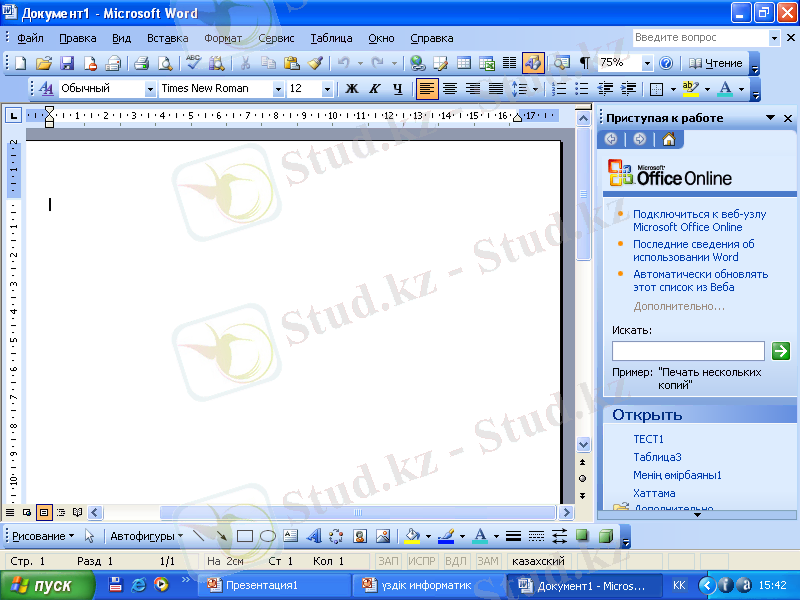Toggle show paragraph marks button
The width and height of the screenshot is (800, 600).
(584, 63)
